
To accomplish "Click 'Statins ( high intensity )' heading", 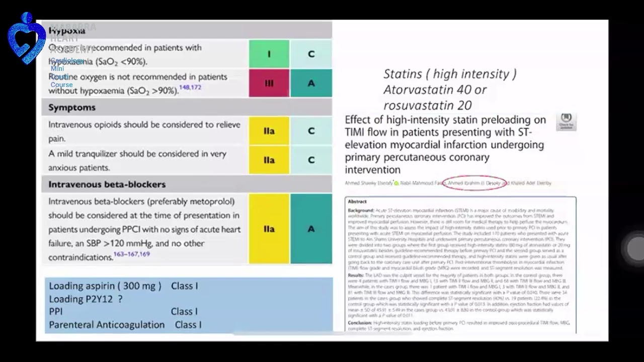I will 450,74.
